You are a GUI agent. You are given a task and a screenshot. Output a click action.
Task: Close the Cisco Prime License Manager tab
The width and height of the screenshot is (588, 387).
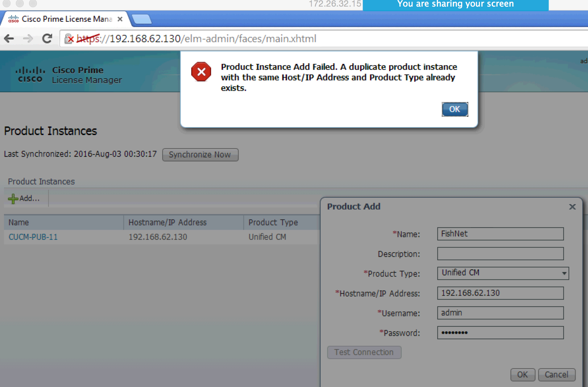tap(120, 19)
